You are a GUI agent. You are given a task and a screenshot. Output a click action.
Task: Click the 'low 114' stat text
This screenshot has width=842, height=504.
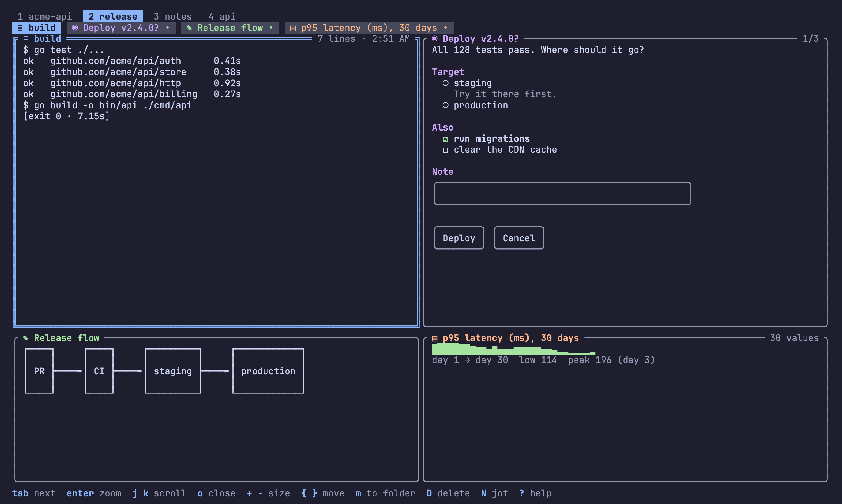(x=538, y=360)
